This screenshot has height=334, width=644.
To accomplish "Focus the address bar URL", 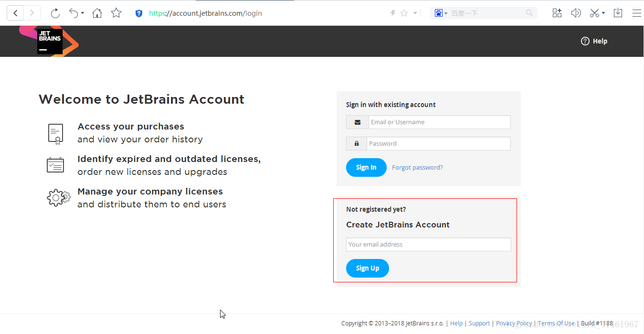I will click(205, 13).
